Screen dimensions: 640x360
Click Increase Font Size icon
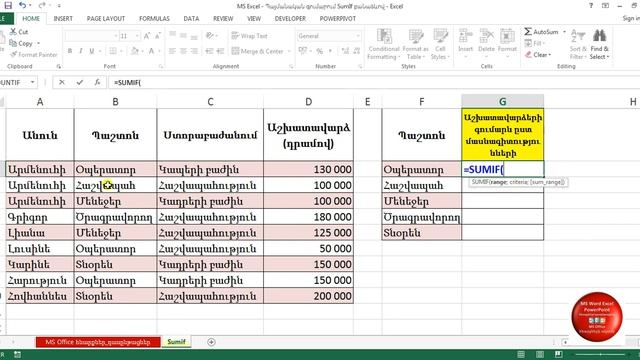(147, 36)
